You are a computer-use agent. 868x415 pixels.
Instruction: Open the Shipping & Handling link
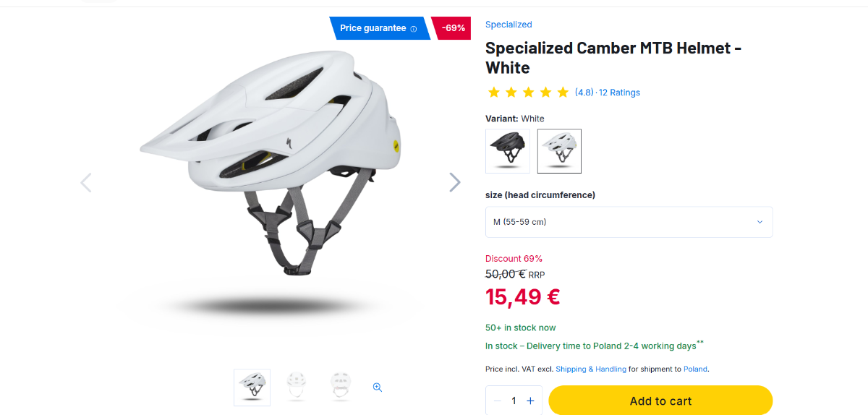[x=591, y=369]
